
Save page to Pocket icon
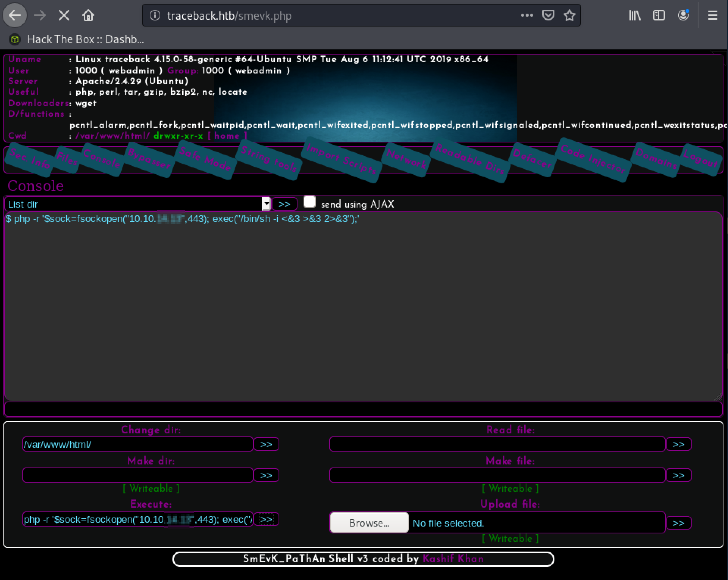[548, 16]
